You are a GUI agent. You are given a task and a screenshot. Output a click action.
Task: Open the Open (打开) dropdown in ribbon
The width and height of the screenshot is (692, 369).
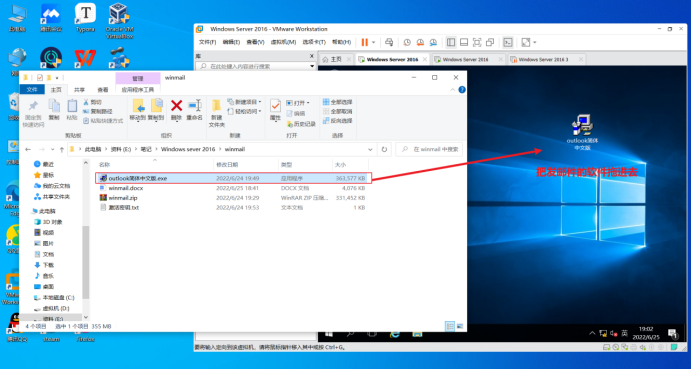(x=297, y=103)
